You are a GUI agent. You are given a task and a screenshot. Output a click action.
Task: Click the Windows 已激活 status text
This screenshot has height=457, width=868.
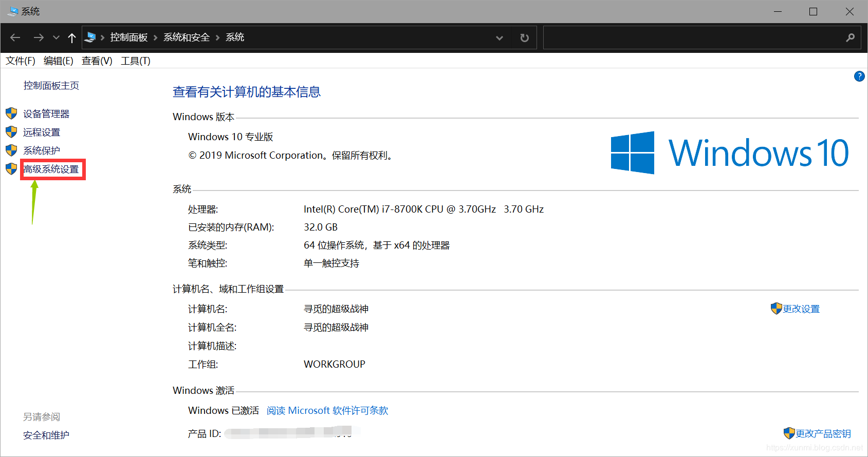224,411
